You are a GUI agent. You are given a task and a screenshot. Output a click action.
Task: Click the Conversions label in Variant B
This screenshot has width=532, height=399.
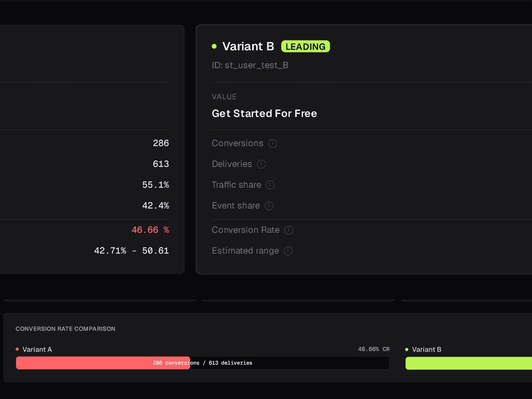click(x=237, y=143)
